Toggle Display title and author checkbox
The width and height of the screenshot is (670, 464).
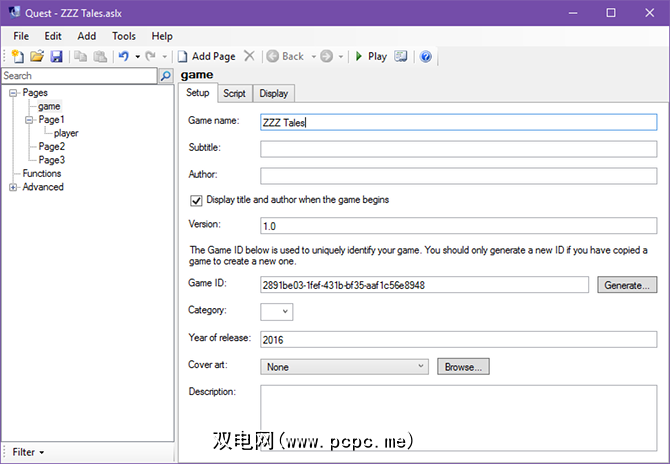click(x=196, y=200)
